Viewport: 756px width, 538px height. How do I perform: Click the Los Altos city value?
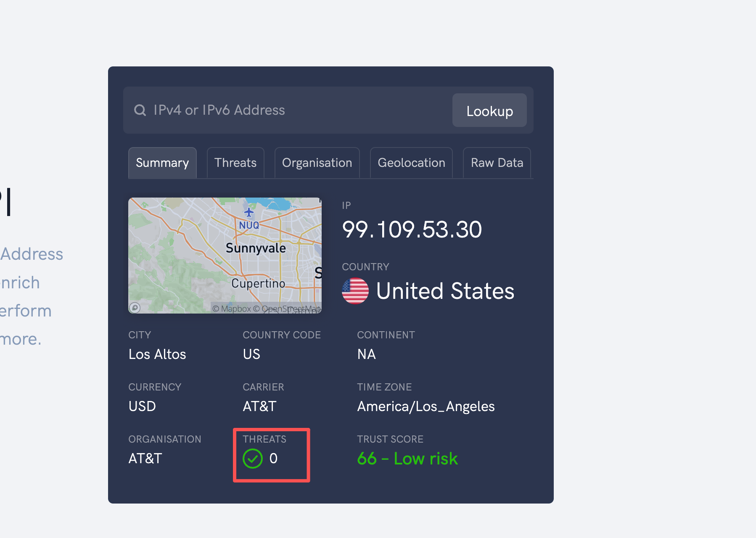[157, 354]
